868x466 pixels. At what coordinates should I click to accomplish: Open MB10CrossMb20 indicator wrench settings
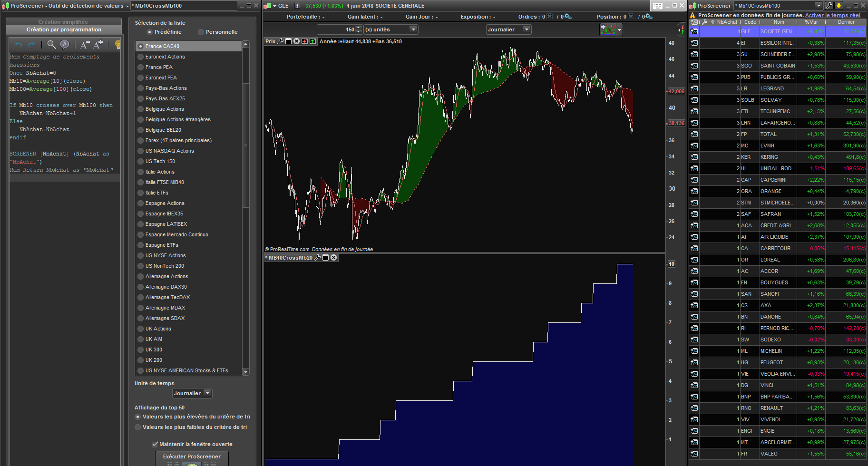pyautogui.click(x=318, y=258)
